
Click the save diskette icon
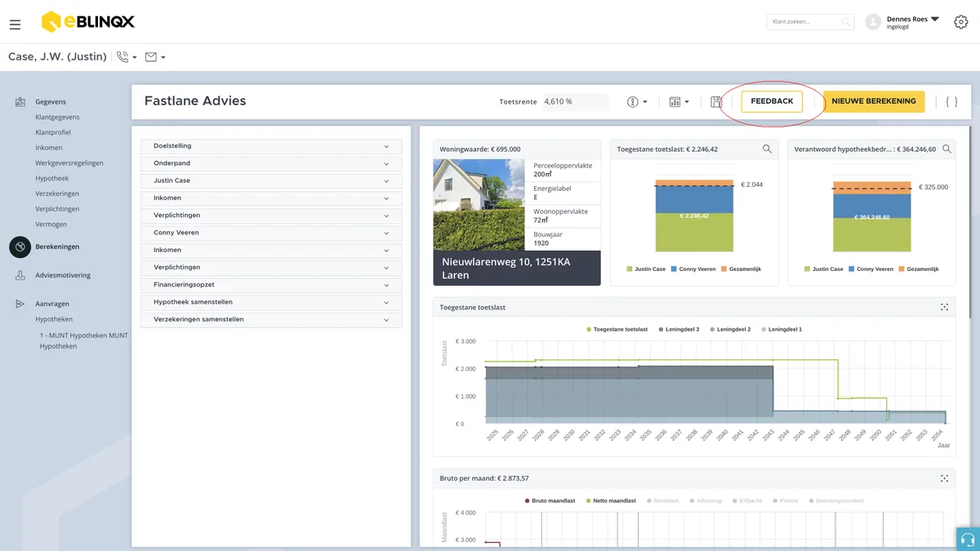point(716,102)
